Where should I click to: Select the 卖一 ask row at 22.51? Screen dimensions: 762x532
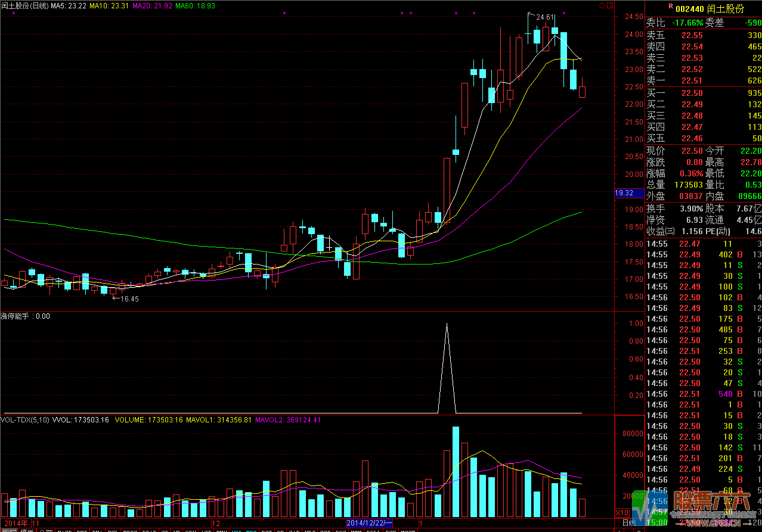pos(704,81)
